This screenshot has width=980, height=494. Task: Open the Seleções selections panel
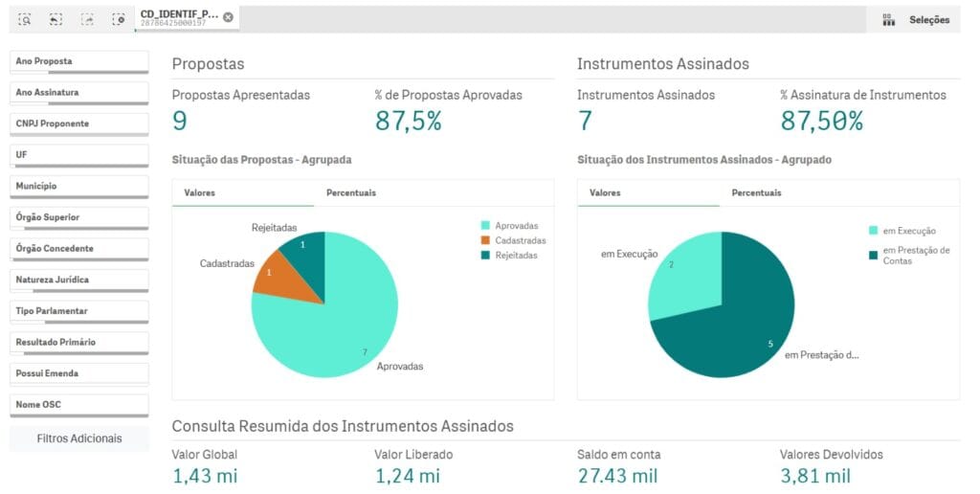(x=916, y=19)
